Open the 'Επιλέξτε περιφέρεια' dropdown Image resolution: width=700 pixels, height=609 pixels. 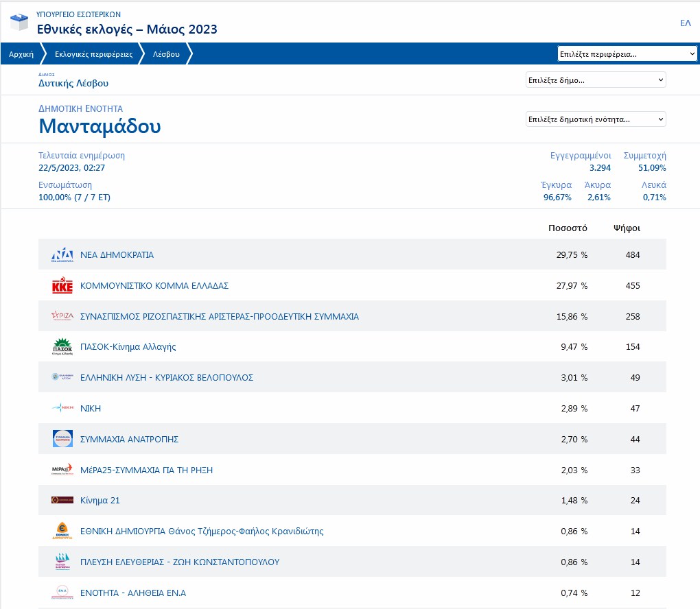tap(627, 54)
